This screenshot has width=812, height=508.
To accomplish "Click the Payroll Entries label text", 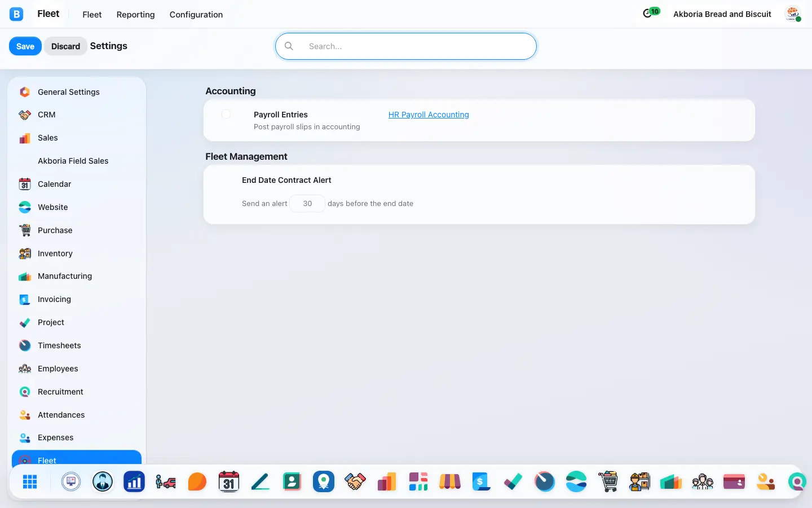I will click(281, 115).
